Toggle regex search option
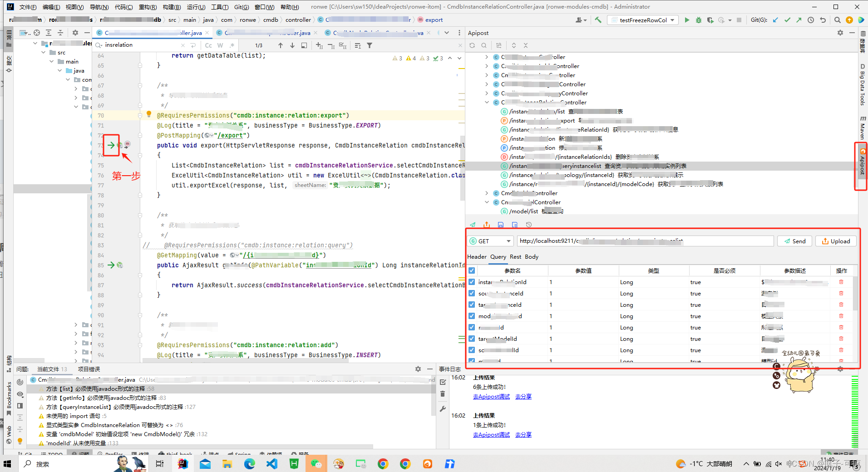The width and height of the screenshot is (868, 472). click(x=232, y=45)
